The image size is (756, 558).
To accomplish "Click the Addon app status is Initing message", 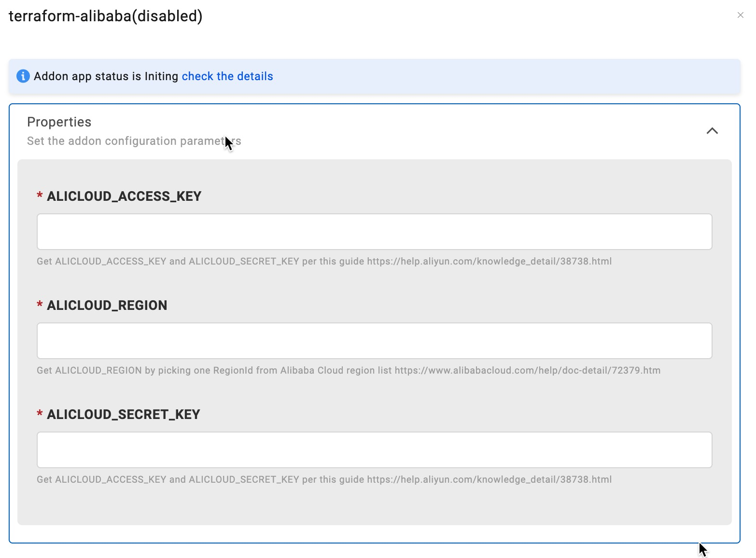I will 106,76.
